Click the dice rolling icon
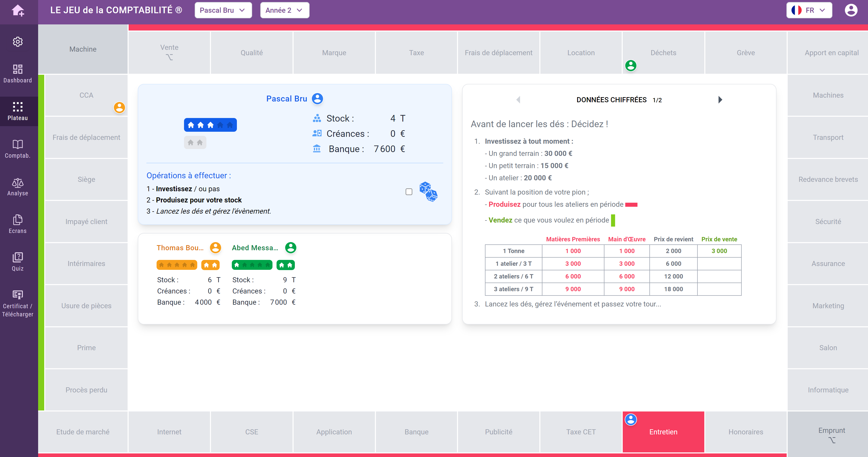Viewport: 868px width, 457px height. pyautogui.click(x=429, y=192)
